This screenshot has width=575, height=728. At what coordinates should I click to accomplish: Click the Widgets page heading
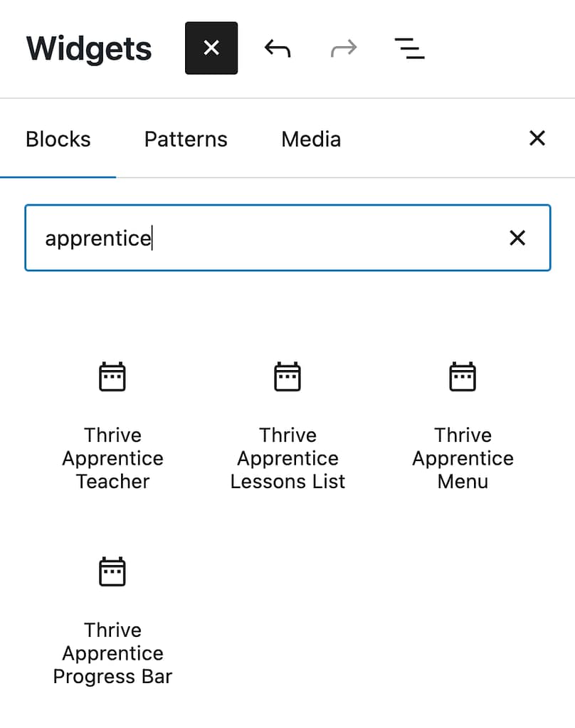(89, 48)
